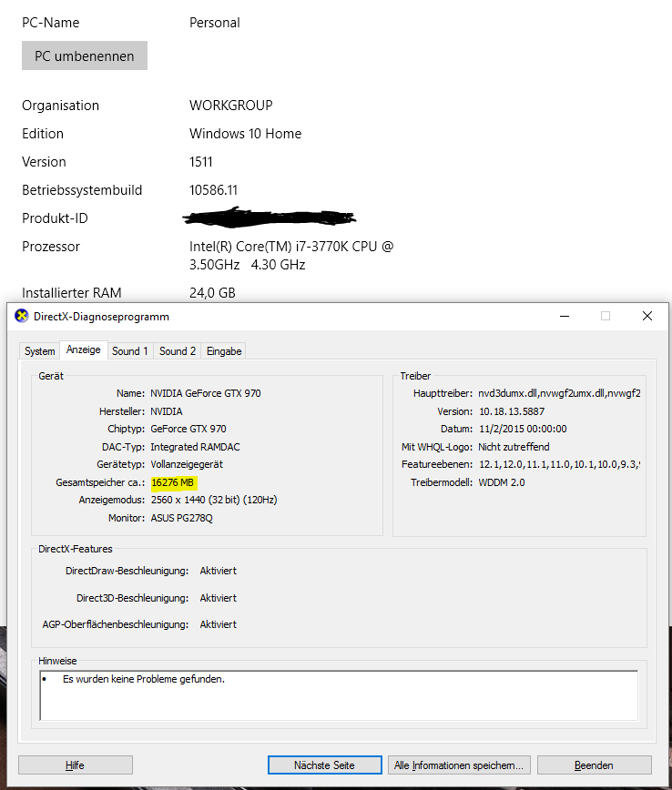The image size is (672, 790).
Task: Click the WDDM 2.0 driver model value
Action: [x=502, y=482]
